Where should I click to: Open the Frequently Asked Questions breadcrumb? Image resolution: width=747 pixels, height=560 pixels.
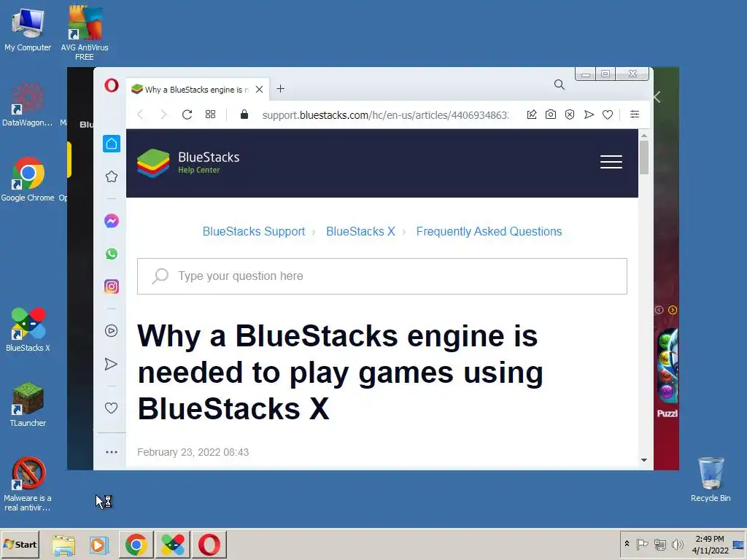click(489, 231)
